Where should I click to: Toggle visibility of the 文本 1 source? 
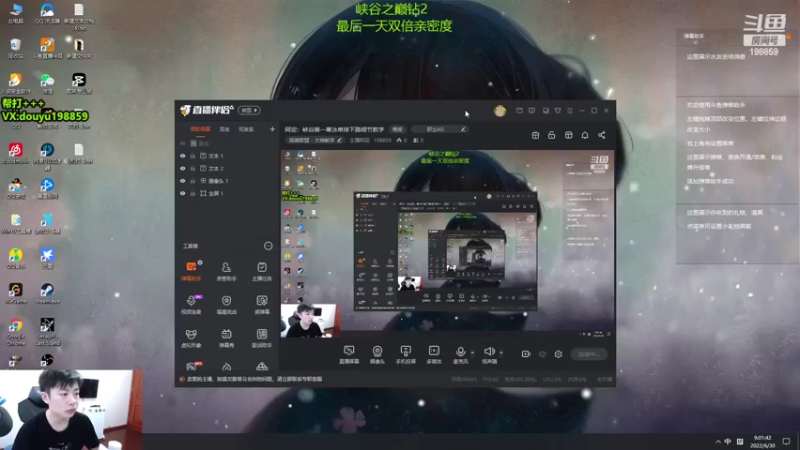pos(183,156)
